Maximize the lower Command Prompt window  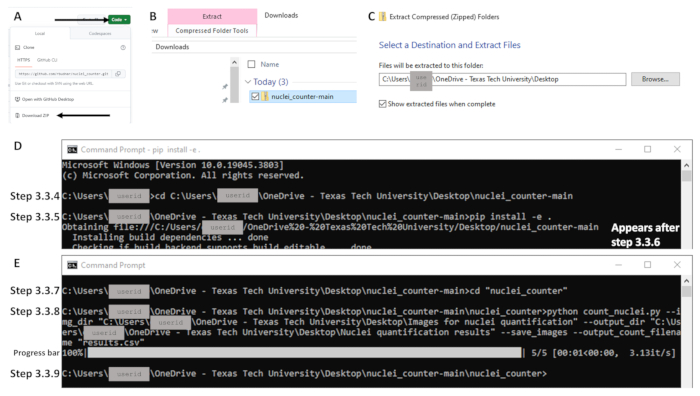(x=647, y=265)
